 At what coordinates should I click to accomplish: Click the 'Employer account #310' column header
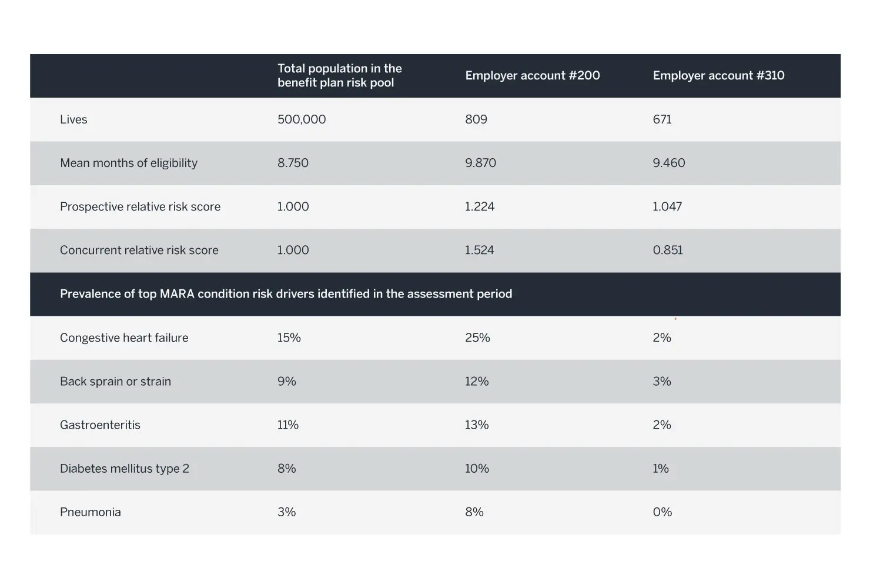point(718,75)
